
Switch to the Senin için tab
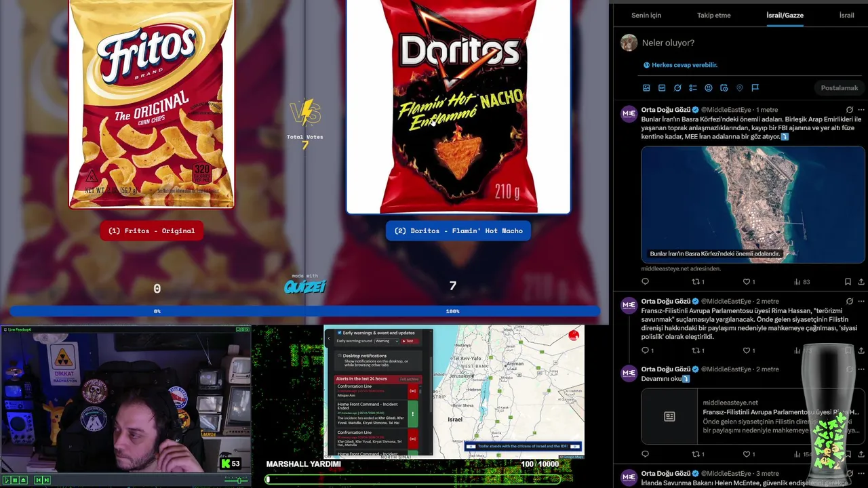[646, 15]
